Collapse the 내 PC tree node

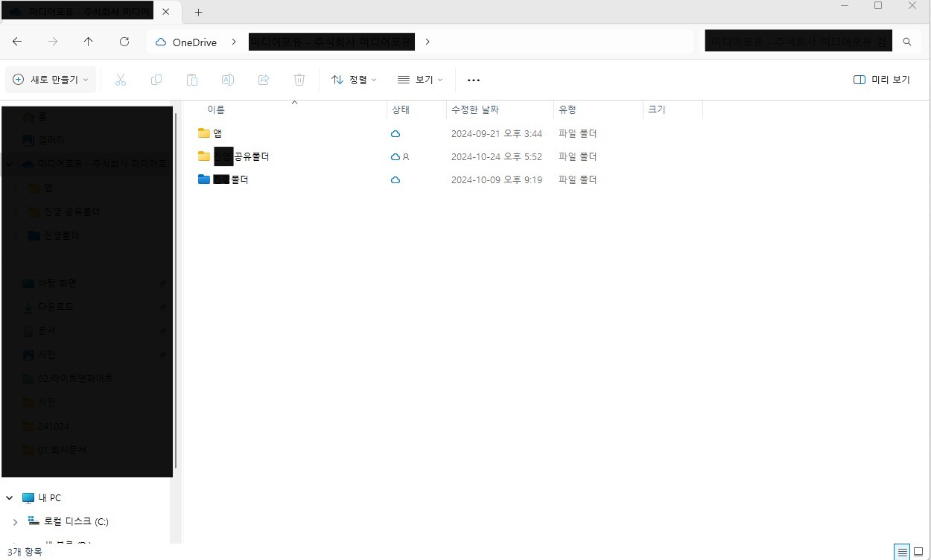(x=10, y=497)
